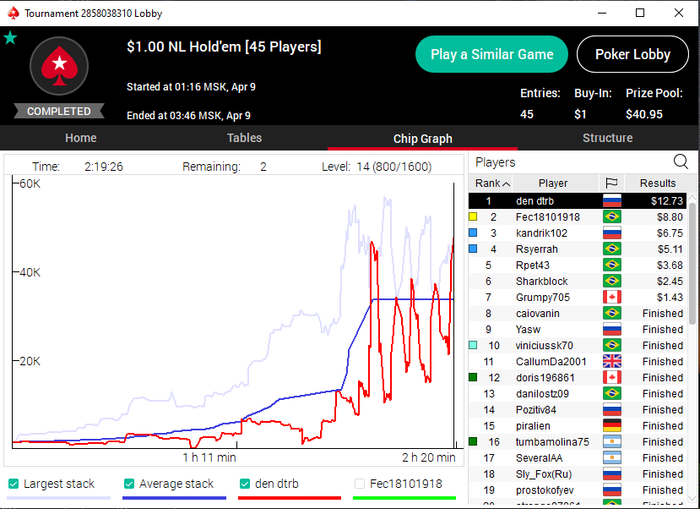Click the cyan marker beside viniciussk70

pyautogui.click(x=473, y=345)
